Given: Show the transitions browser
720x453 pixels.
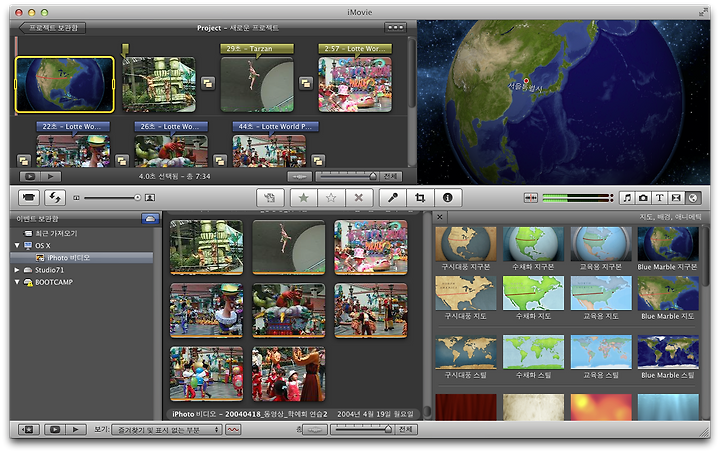Looking at the screenshot, I should pyautogui.click(x=676, y=198).
